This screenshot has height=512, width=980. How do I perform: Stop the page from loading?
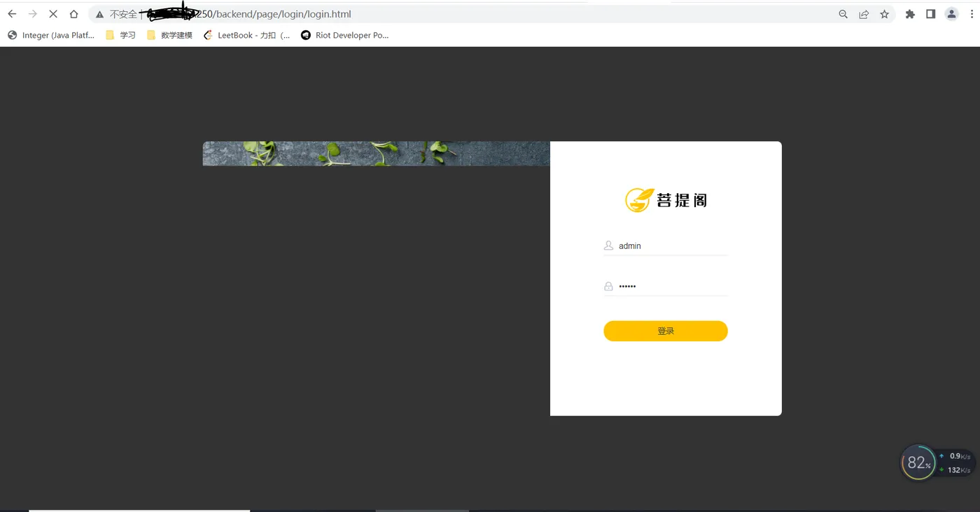coord(53,14)
